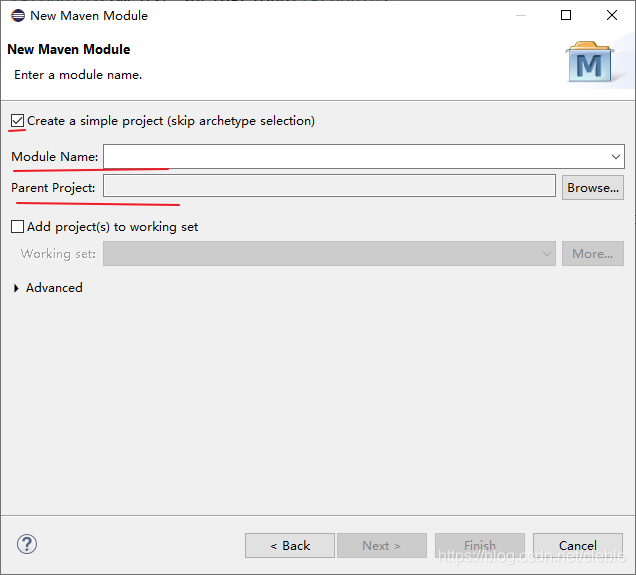Open the Module Name dropdown arrow
The image size is (636, 575).
[616, 157]
